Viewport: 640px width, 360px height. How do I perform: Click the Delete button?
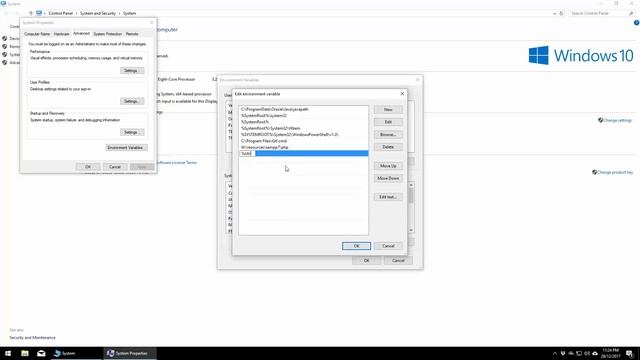[388, 147]
